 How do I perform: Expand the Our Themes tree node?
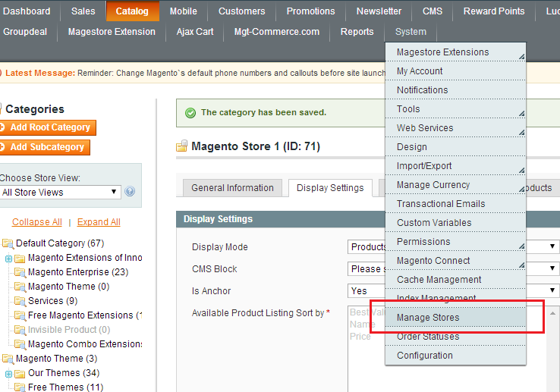[x=8, y=374]
